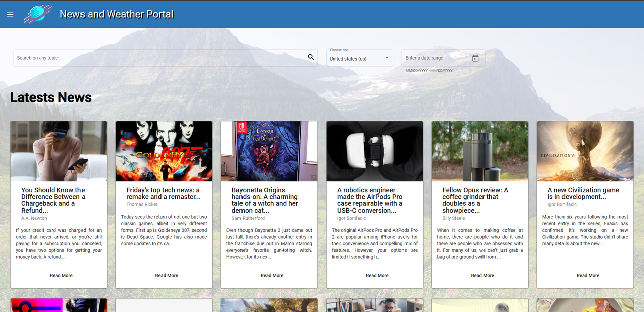Screen dimensions: 644x312
Task: Click headline Friday's top tech news
Action: point(164,194)
